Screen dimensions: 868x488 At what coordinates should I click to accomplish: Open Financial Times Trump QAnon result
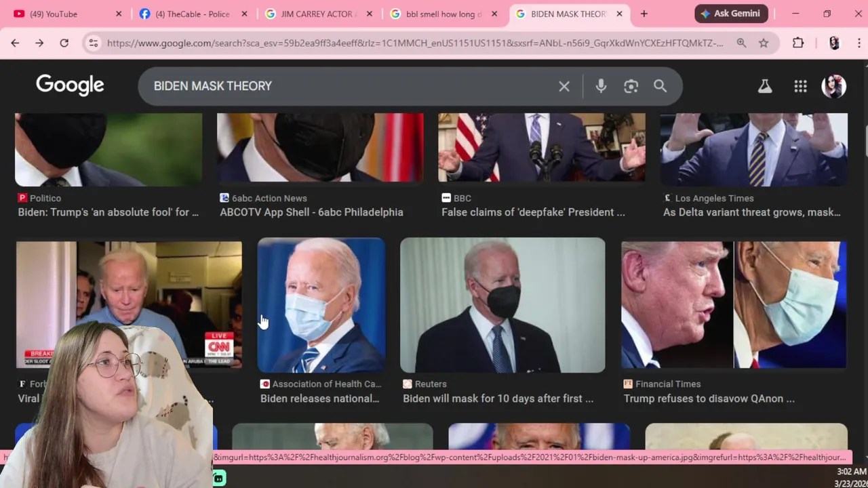[709, 399]
